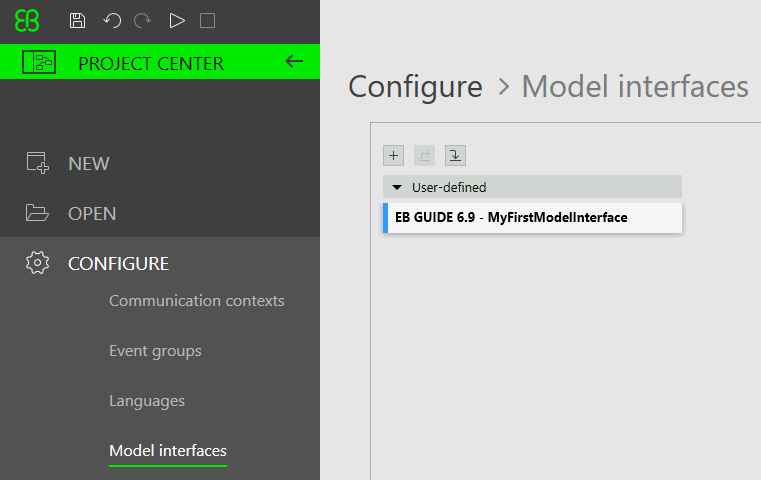This screenshot has width=761, height=480.
Task: Click the User-defined header text
Action: (449, 187)
